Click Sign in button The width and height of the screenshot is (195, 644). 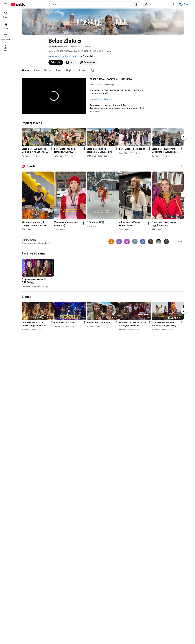(x=185, y=4)
